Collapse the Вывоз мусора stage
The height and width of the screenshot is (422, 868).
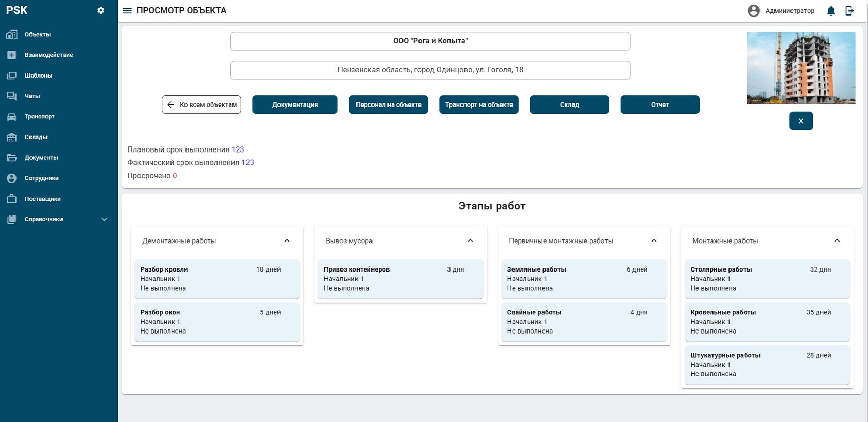click(470, 240)
